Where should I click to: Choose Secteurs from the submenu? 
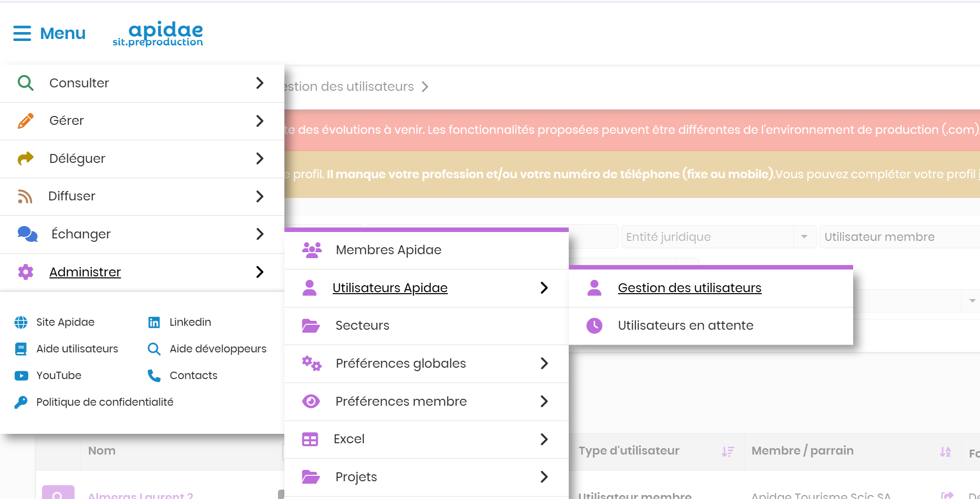tap(427, 326)
